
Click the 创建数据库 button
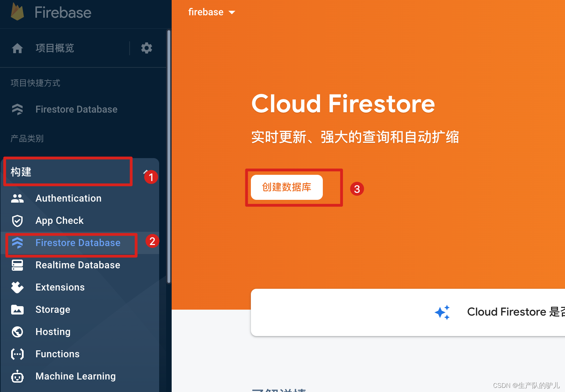(x=287, y=187)
